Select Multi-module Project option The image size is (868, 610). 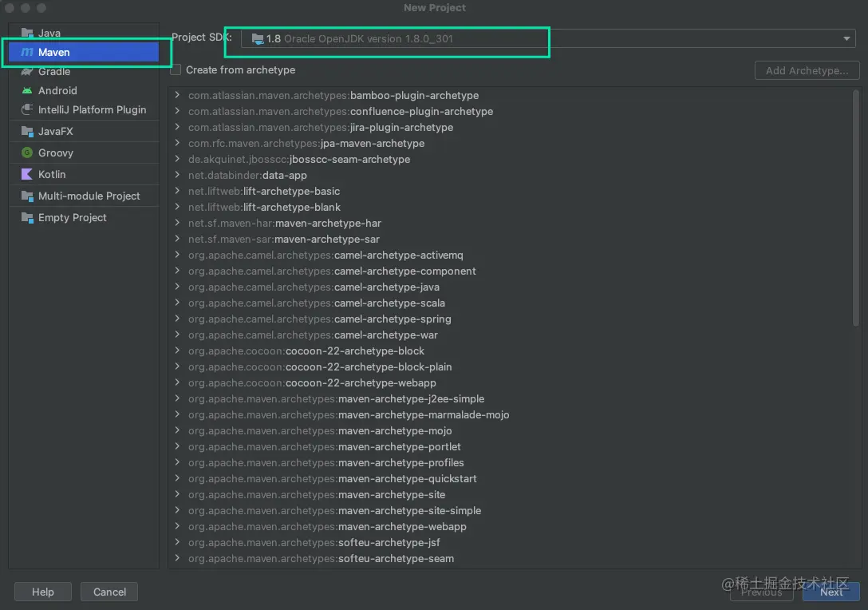[84, 196]
